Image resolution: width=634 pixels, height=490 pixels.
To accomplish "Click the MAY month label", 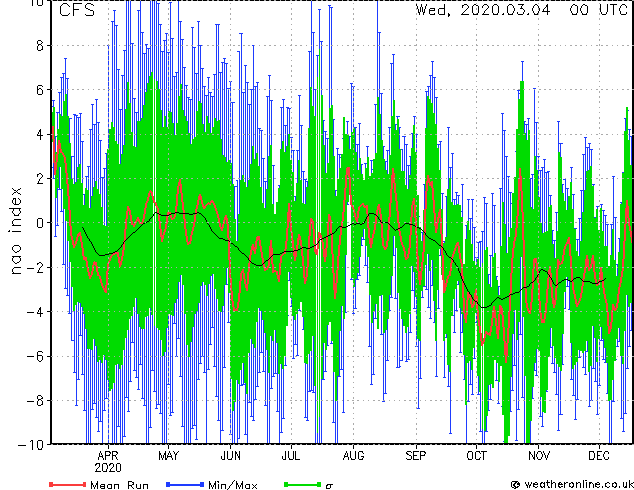I will point(168,456).
